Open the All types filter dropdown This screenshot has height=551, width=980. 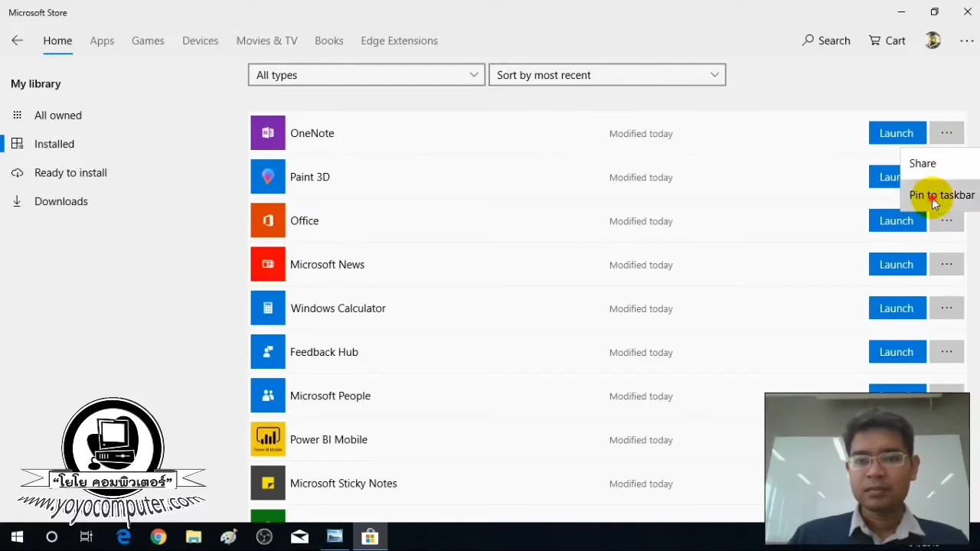coord(365,74)
